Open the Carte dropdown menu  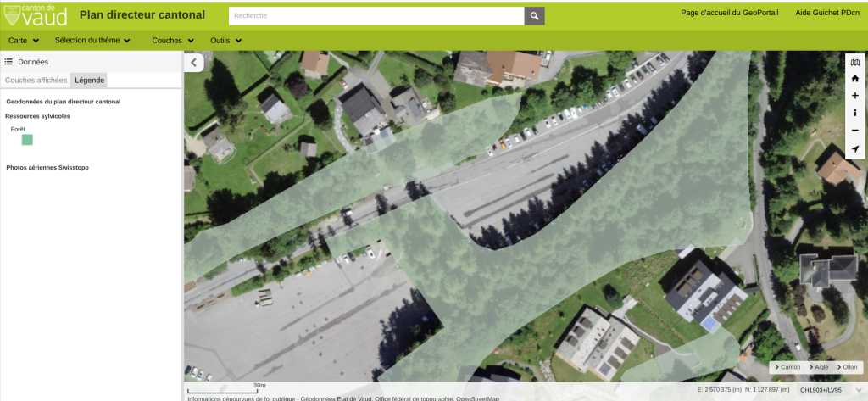(24, 41)
